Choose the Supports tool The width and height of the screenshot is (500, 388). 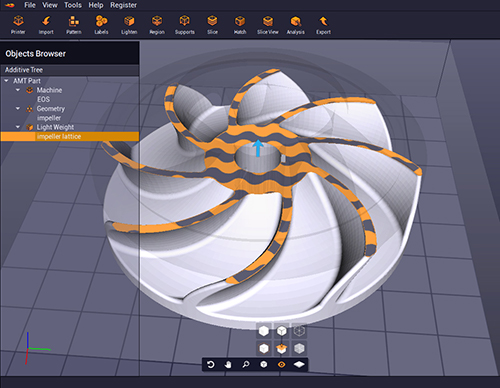click(185, 24)
